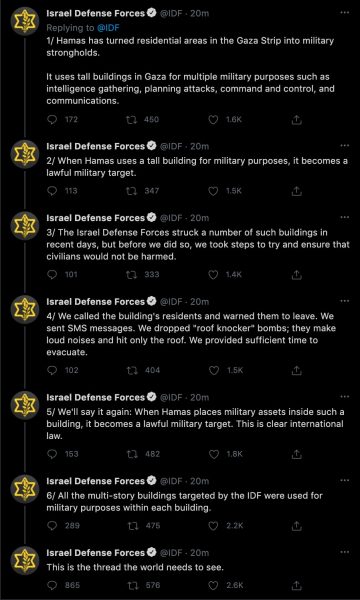
Task: Open the IDF avatar beside the first tweet
Action: pyautogui.click(x=24, y=23)
